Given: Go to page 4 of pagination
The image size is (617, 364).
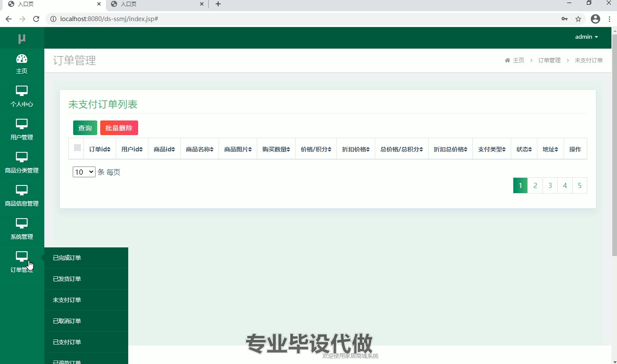Looking at the screenshot, I should pos(565,185).
